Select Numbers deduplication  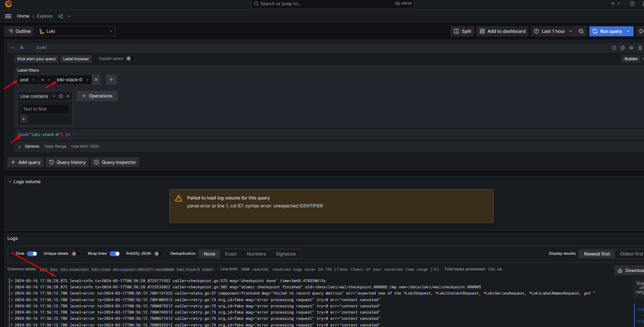pos(256,254)
